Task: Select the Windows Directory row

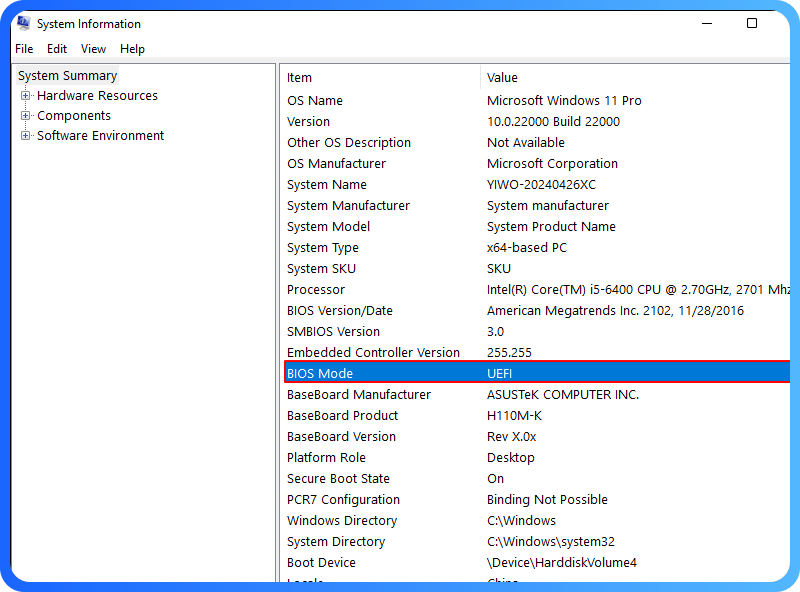Action: (x=537, y=520)
